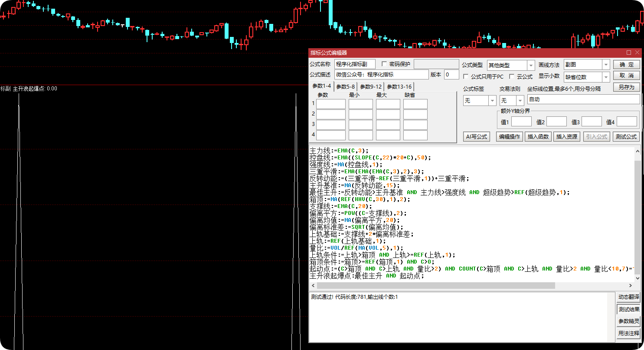Click the 坐标线位置 field containing 自动
The width and height of the screenshot is (644, 350).
[584, 99]
